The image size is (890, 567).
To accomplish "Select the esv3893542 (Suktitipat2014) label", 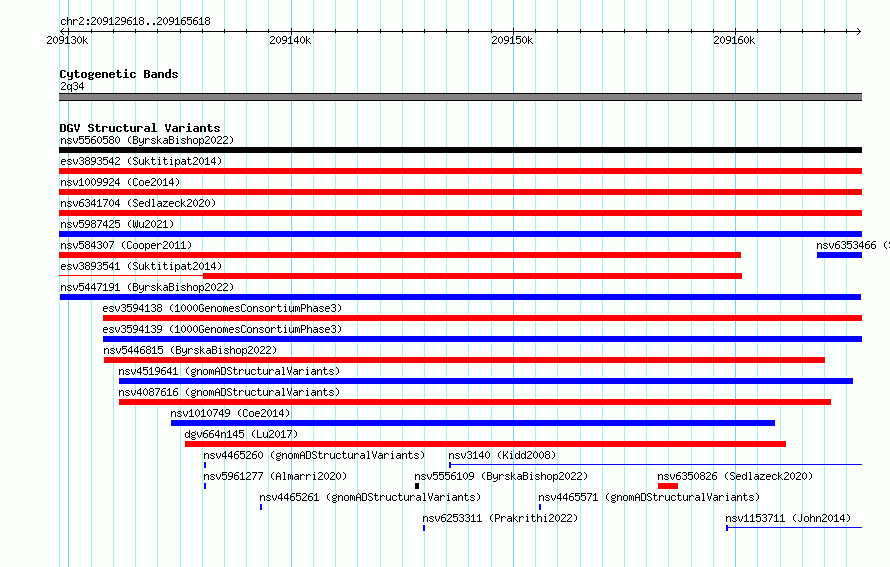I will (x=141, y=161).
